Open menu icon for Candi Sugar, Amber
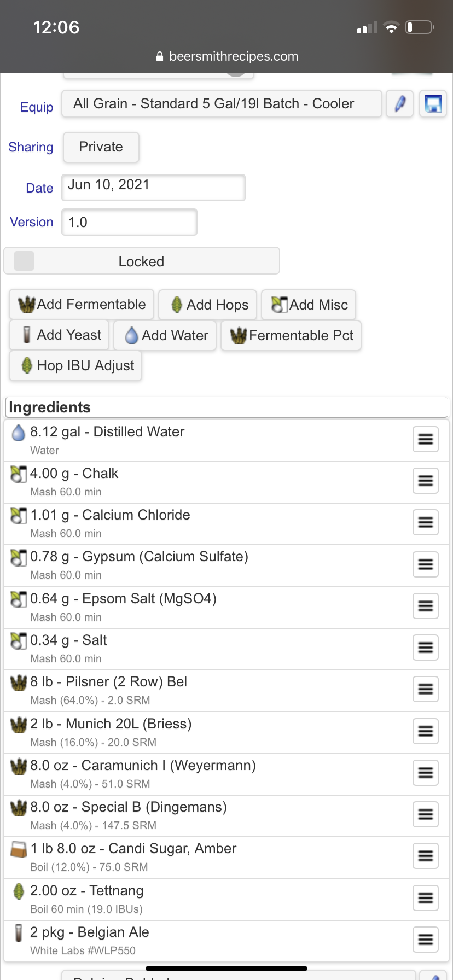The width and height of the screenshot is (453, 980). (426, 856)
